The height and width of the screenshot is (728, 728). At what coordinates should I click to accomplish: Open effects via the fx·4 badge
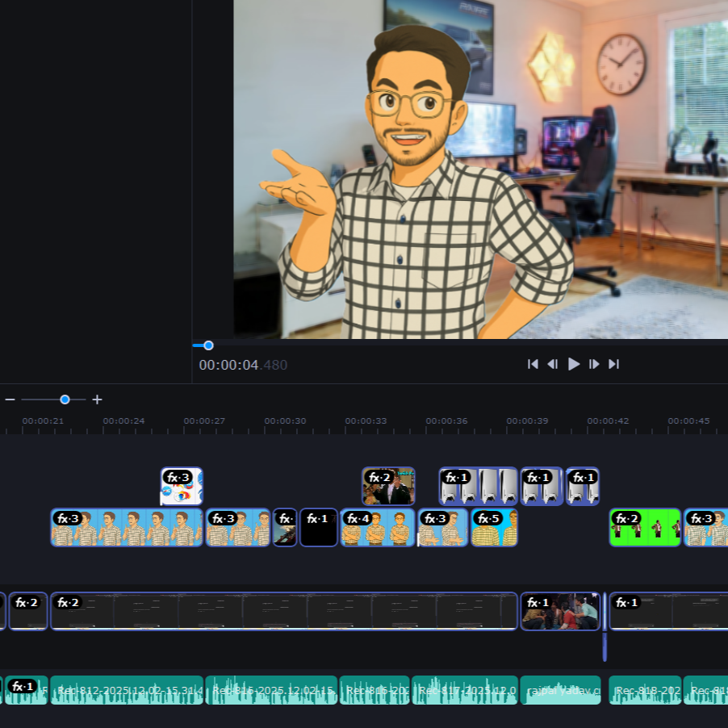(x=358, y=518)
